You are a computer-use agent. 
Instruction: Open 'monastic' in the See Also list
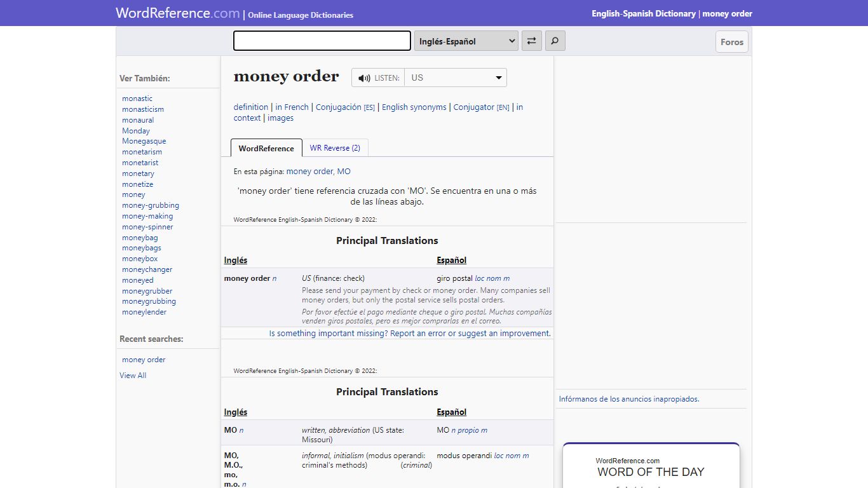pos(137,98)
